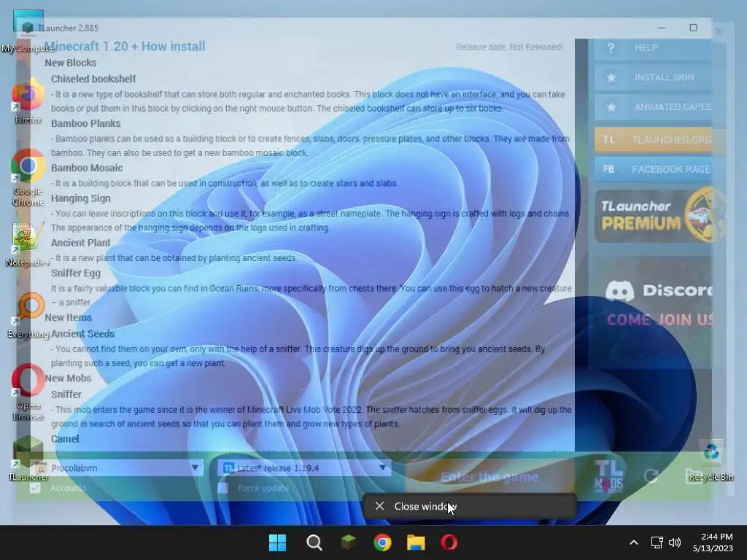Toggle the Accounts checkbox
Image resolution: width=747 pixels, height=560 pixels.
tap(35, 488)
